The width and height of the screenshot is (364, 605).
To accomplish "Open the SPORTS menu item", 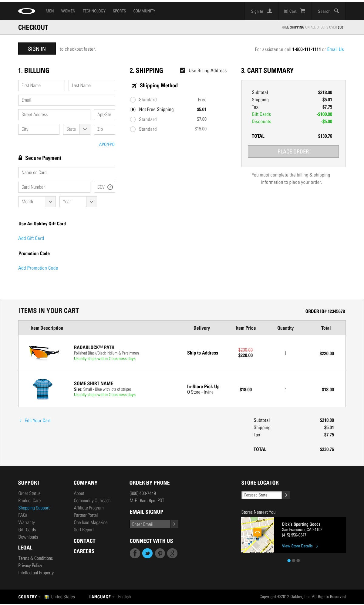I will [x=119, y=11].
